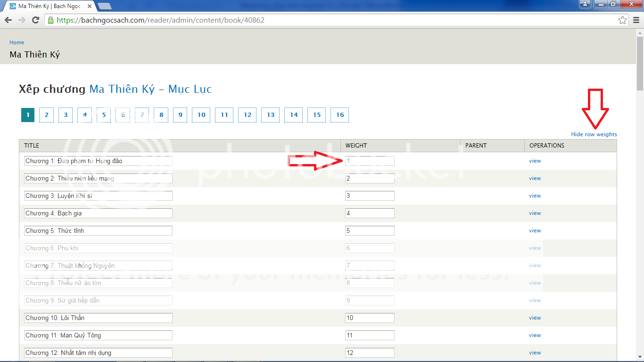Toggle Hide row weights link
The width and height of the screenshot is (644, 362).
(x=594, y=134)
